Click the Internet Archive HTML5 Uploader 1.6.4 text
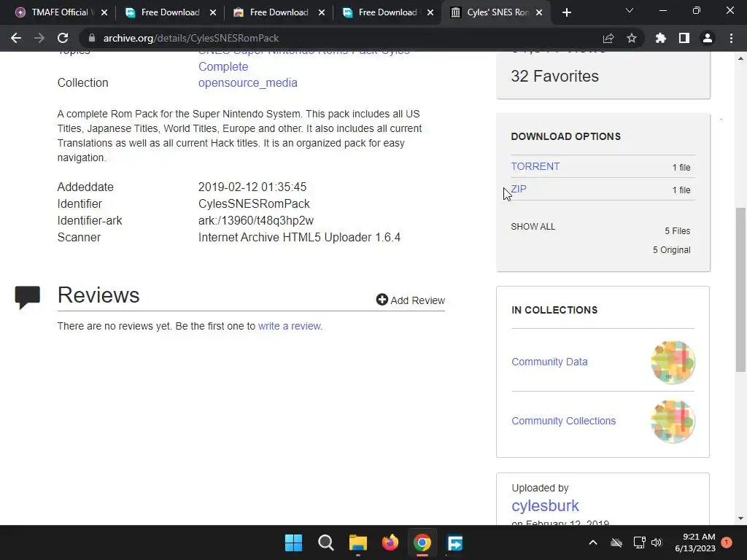Viewport: 747px width, 560px height. point(299,238)
